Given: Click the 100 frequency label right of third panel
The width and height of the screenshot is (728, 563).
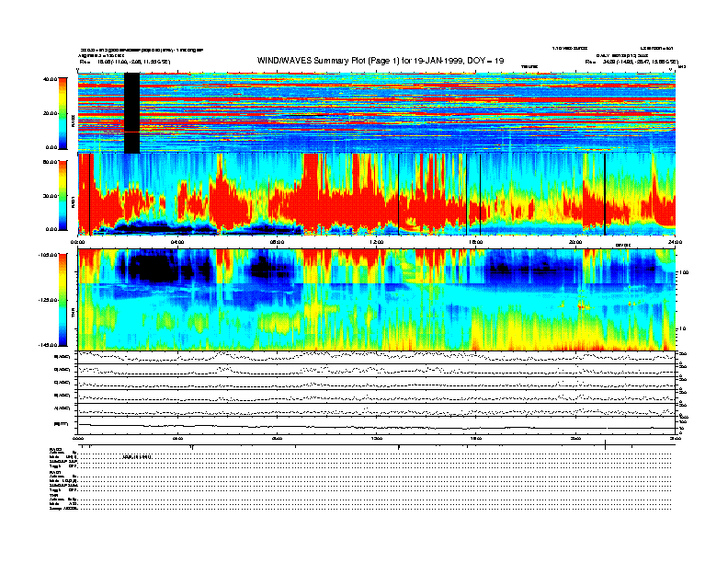Looking at the screenshot, I should [x=682, y=273].
